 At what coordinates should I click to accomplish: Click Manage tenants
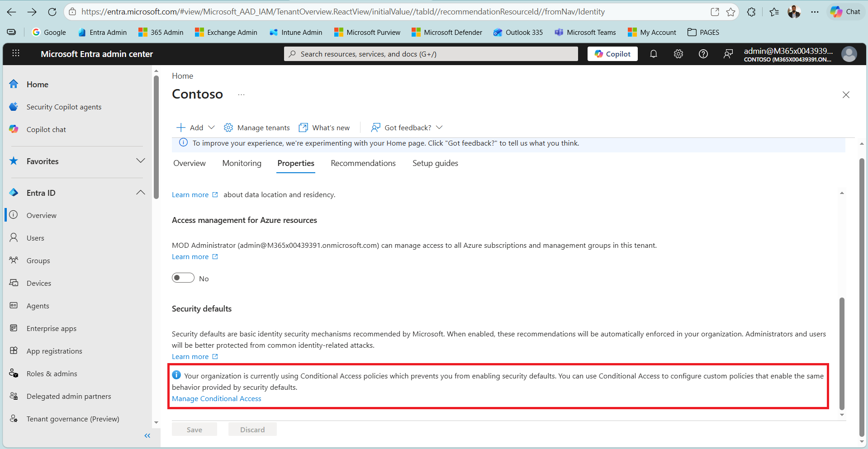point(257,128)
